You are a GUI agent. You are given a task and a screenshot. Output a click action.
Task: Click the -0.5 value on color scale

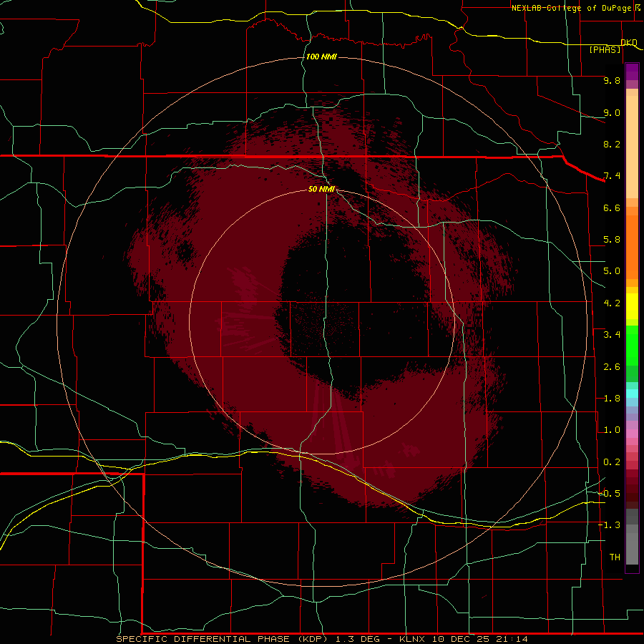tap(609, 494)
